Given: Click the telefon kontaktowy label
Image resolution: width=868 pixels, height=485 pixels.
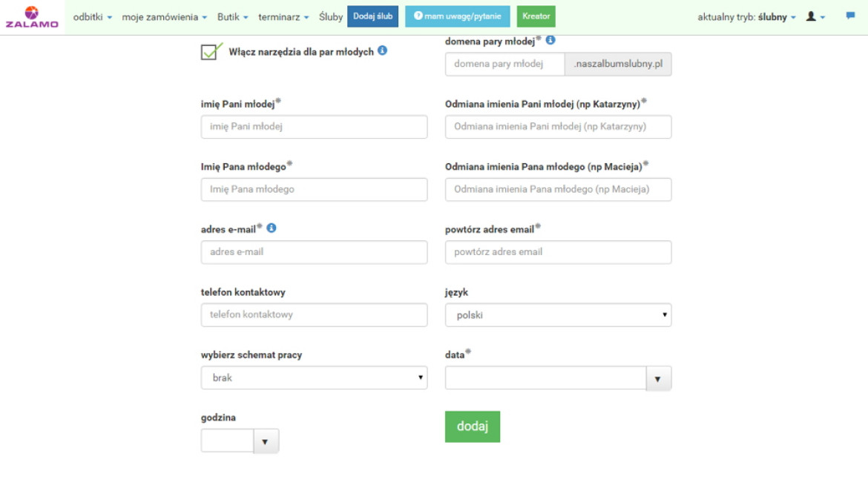Looking at the screenshot, I should coord(243,292).
